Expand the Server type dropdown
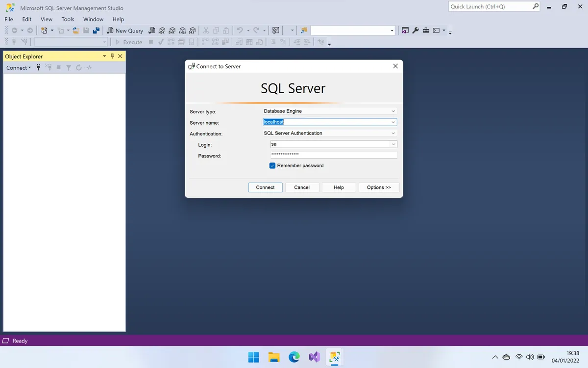This screenshot has height=368, width=588. pos(393,111)
